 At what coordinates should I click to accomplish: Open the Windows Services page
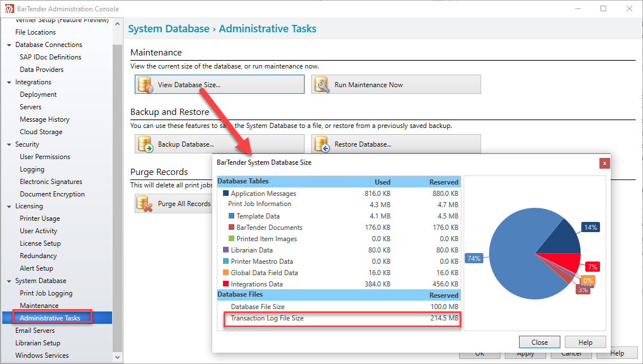click(42, 356)
